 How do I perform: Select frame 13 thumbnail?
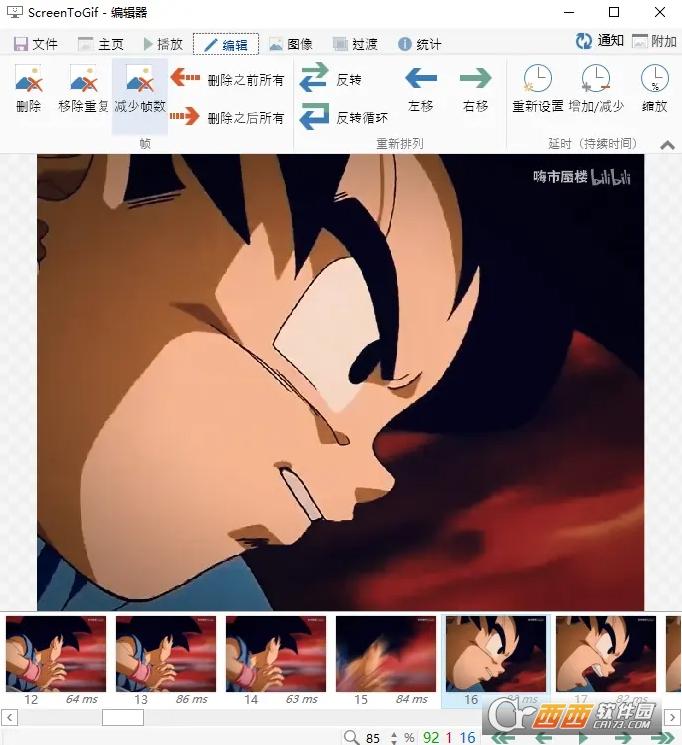(166, 654)
